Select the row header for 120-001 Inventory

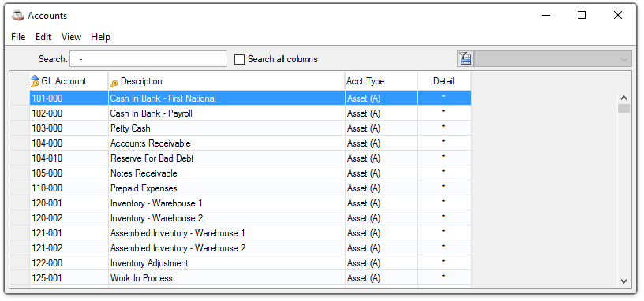(x=20, y=203)
